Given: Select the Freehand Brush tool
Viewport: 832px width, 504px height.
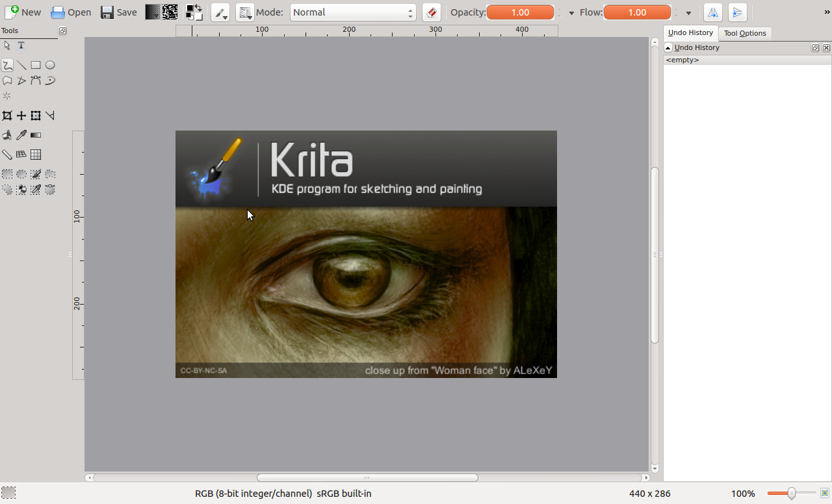Looking at the screenshot, I should point(6,65).
